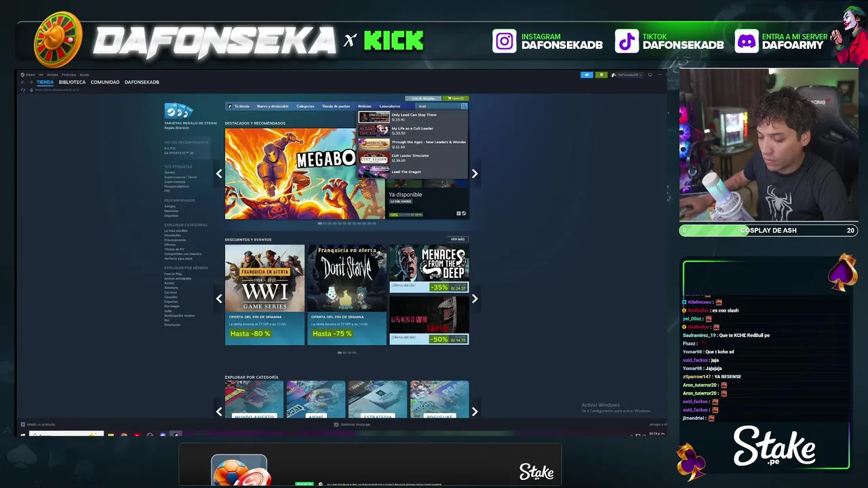The image size is (868, 488).
Task: Click the Steam store search magnifier icon
Action: pyautogui.click(x=464, y=106)
